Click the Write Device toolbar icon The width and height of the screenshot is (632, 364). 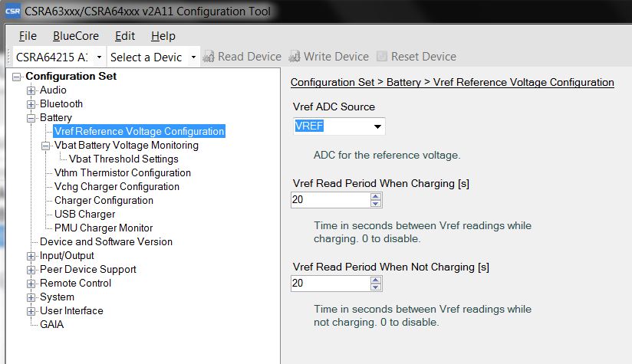pyautogui.click(x=295, y=57)
